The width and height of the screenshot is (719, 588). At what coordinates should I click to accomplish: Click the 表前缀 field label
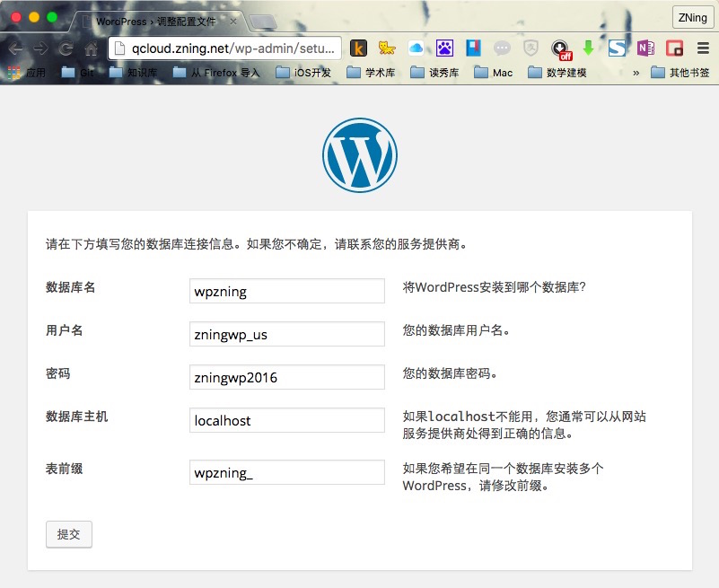pos(65,469)
